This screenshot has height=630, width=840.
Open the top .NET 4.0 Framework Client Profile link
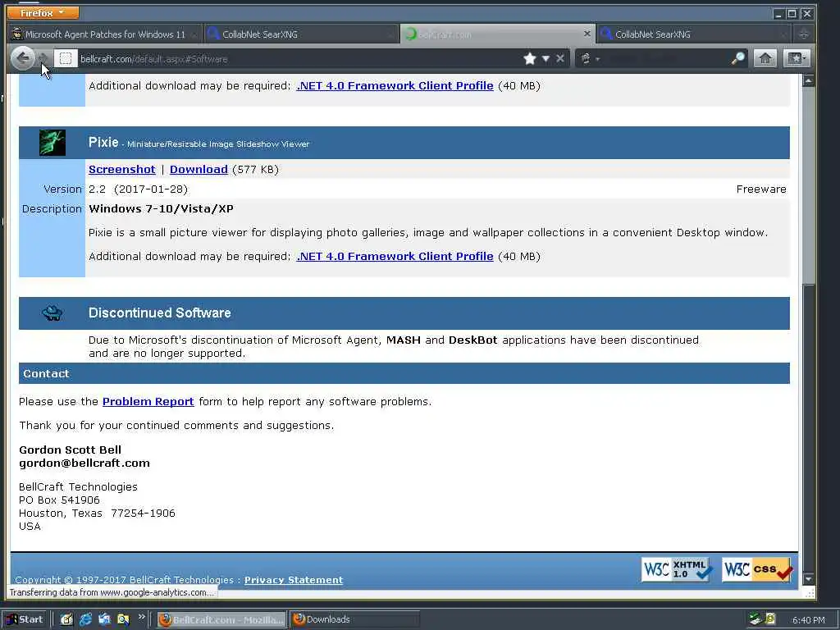[395, 85]
